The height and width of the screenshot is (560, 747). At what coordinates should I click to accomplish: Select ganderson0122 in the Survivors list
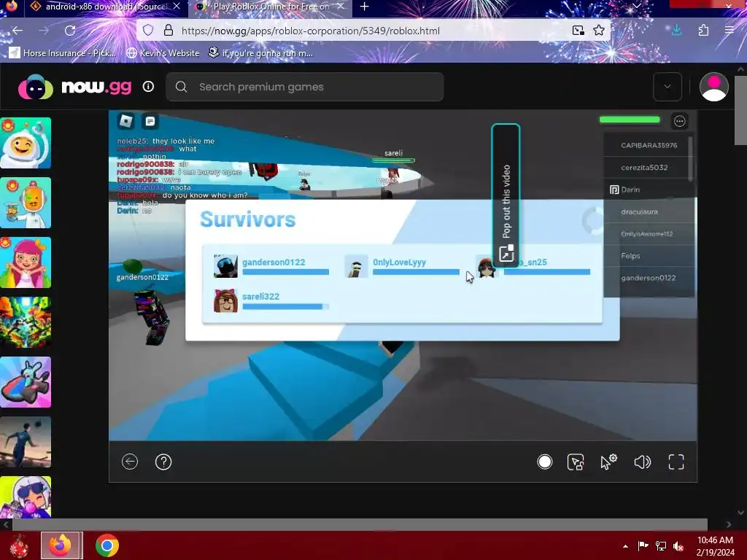tap(271, 267)
